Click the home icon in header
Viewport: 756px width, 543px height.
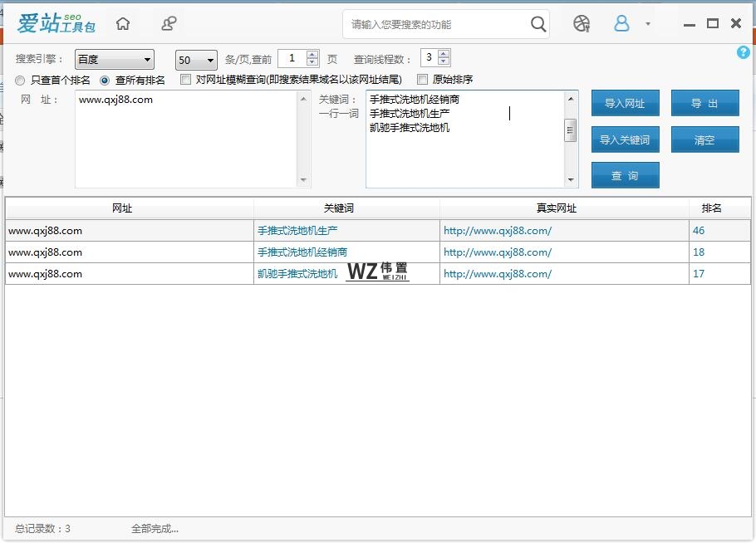[x=123, y=24]
